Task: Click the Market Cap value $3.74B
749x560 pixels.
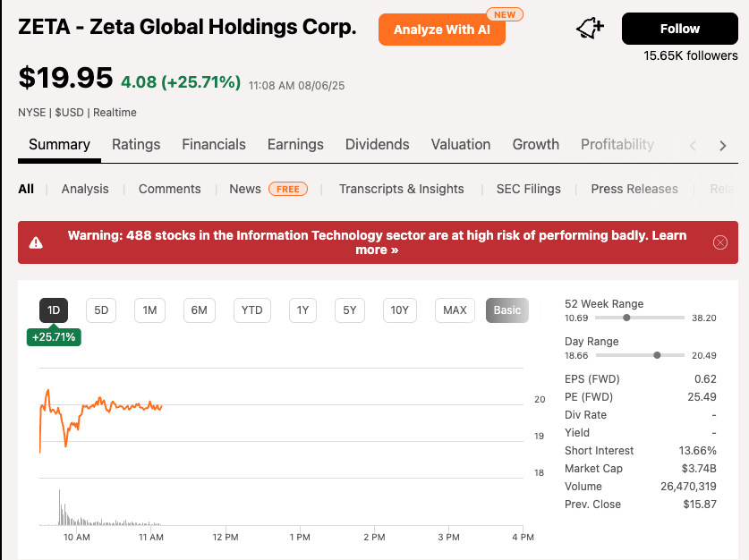Action: pyautogui.click(x=698, y=469)
